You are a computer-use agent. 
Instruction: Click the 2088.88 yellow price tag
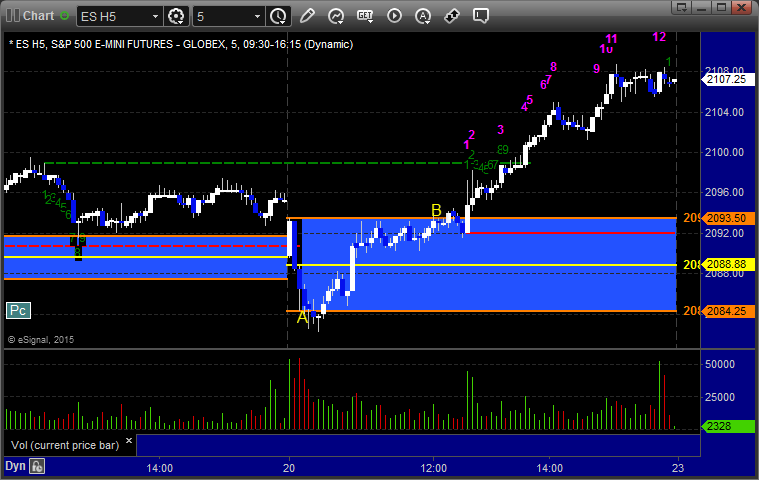[x=728, y=265]
